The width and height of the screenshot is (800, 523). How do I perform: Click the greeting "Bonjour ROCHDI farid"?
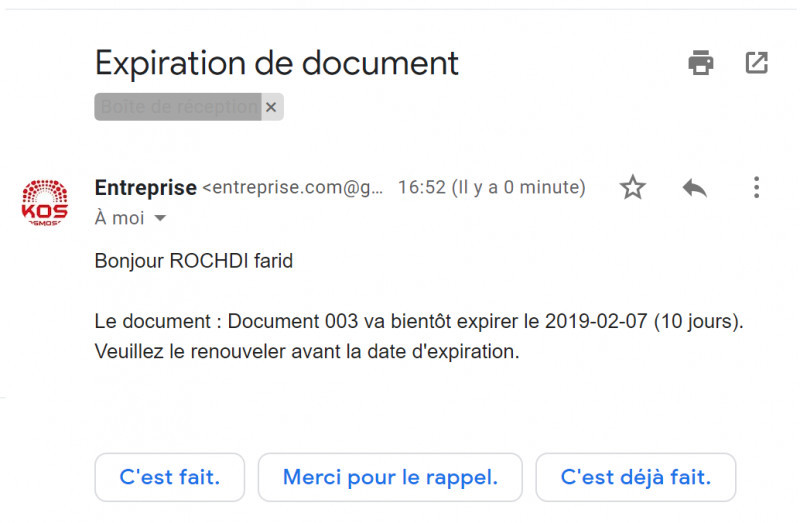point(193,261)
